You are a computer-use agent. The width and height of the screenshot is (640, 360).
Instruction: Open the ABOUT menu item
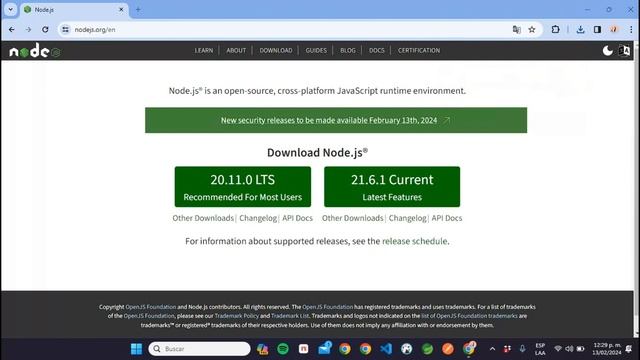pos(236,51)
